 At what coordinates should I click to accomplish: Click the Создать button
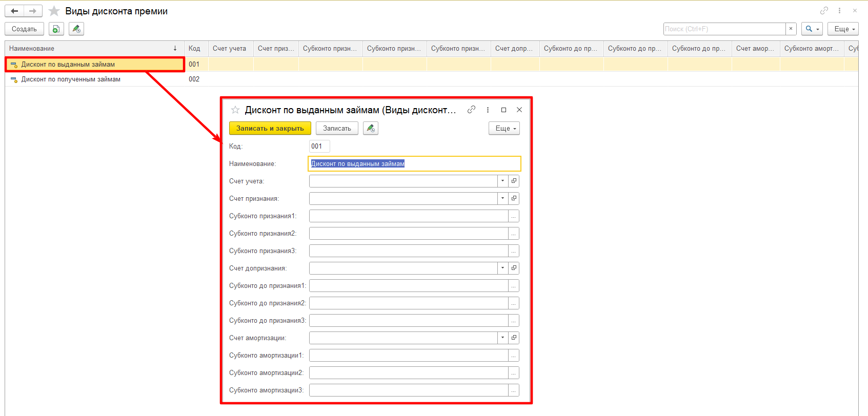point(24,29)
